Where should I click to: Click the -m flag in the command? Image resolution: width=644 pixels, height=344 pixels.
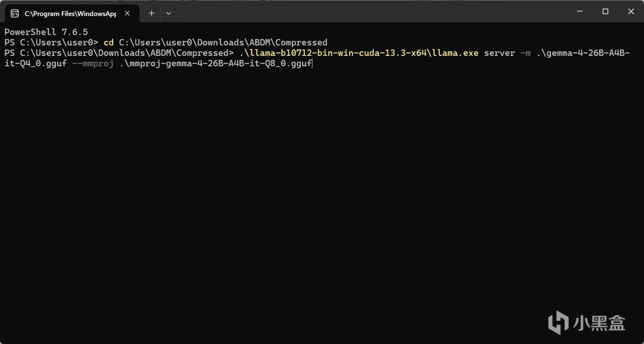click(x=526, y=53)
